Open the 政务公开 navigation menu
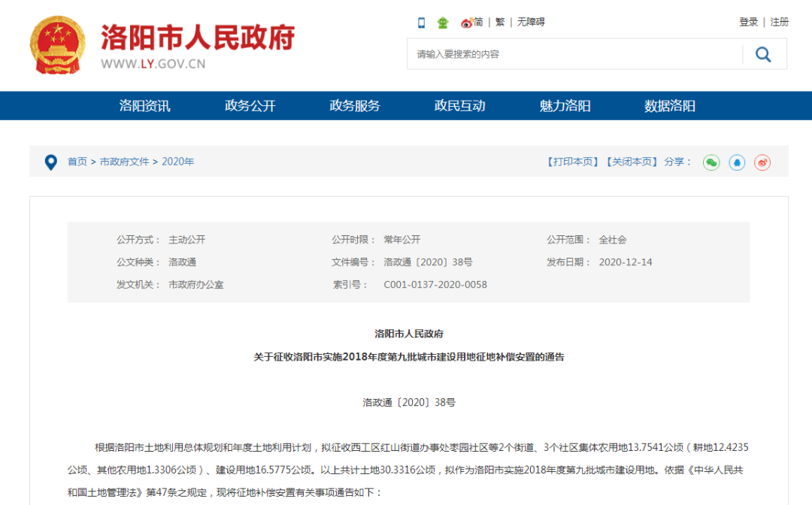 [250, 106]
